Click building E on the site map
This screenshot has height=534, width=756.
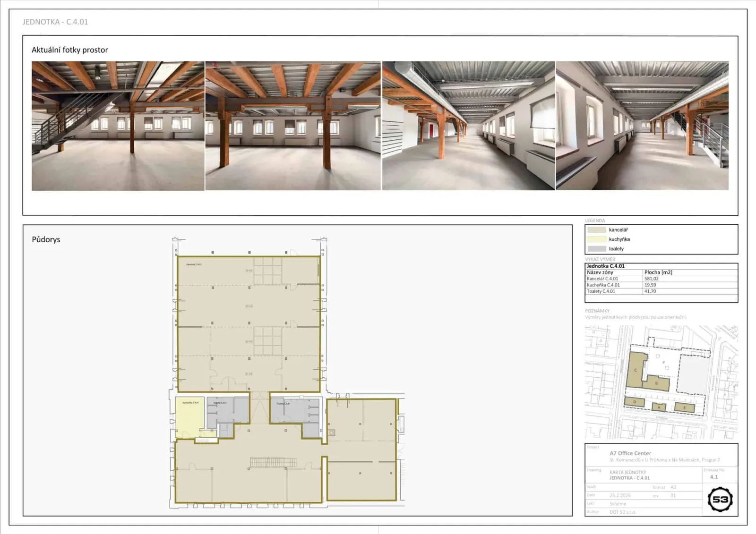coord(684,408)
